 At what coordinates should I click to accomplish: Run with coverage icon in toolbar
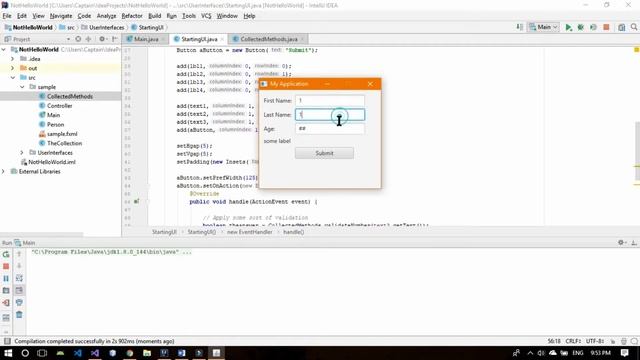(593, 27)
